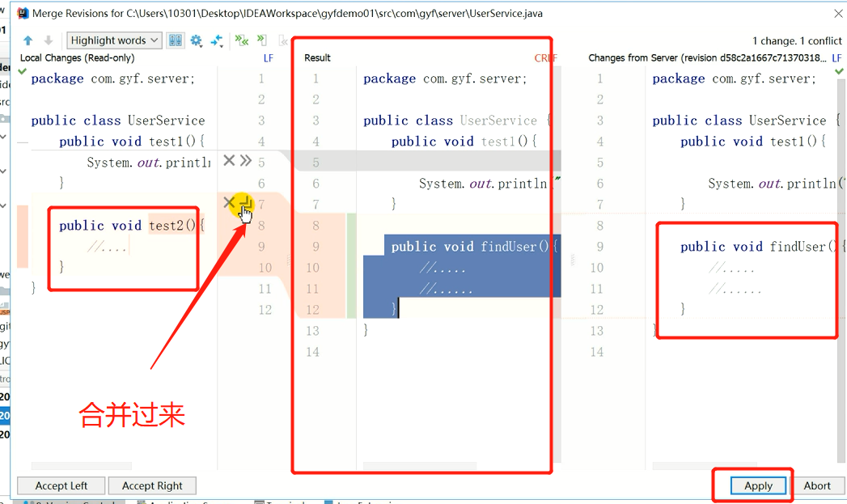Click line number 13 in Result gutter
The image size is (847, 504).
pyautogui.click(x=313, y=331)
